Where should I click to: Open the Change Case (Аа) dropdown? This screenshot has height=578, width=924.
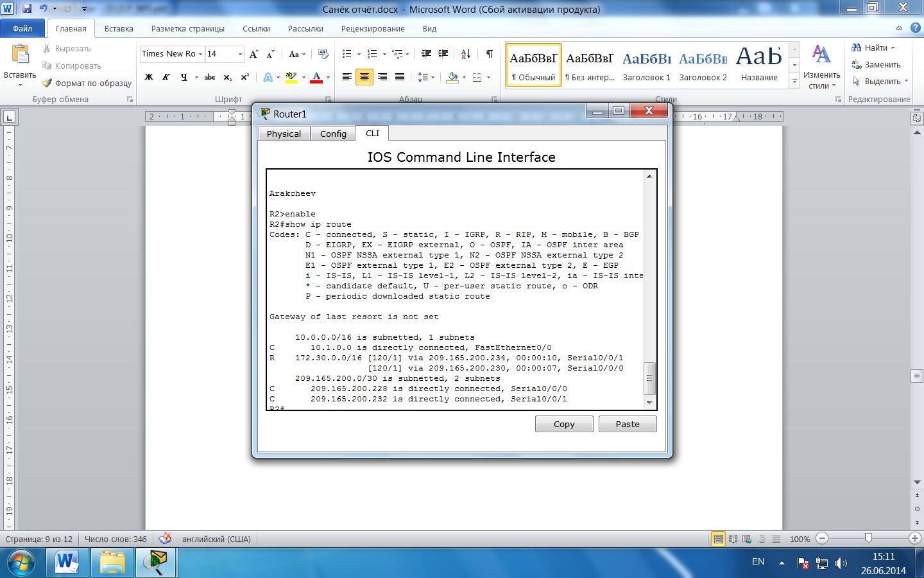296,54
